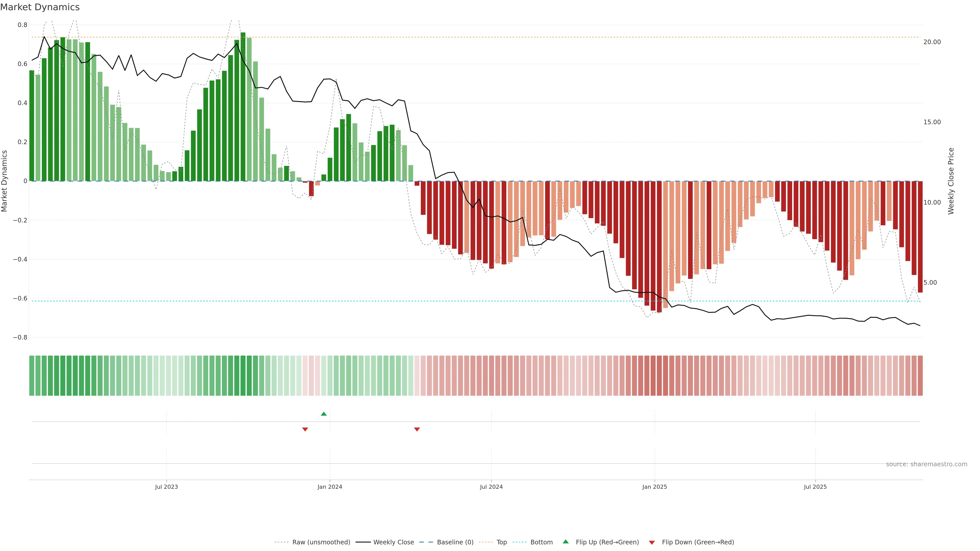The image size is (980, 551).
Task: Toggle the Top legend entry
Action: click(x=501, y=542)
